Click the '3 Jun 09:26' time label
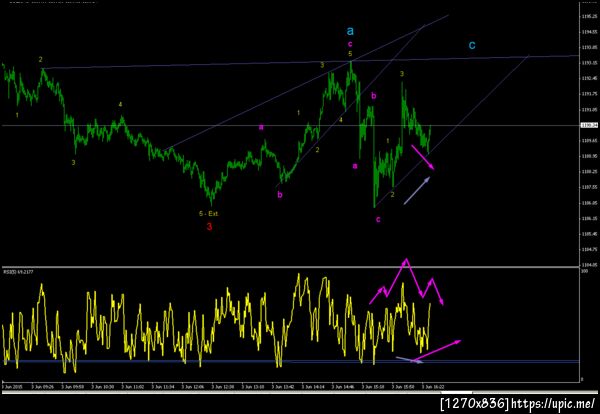The width and height of the screenshot is (600, 414). click(x=43, y=387)
